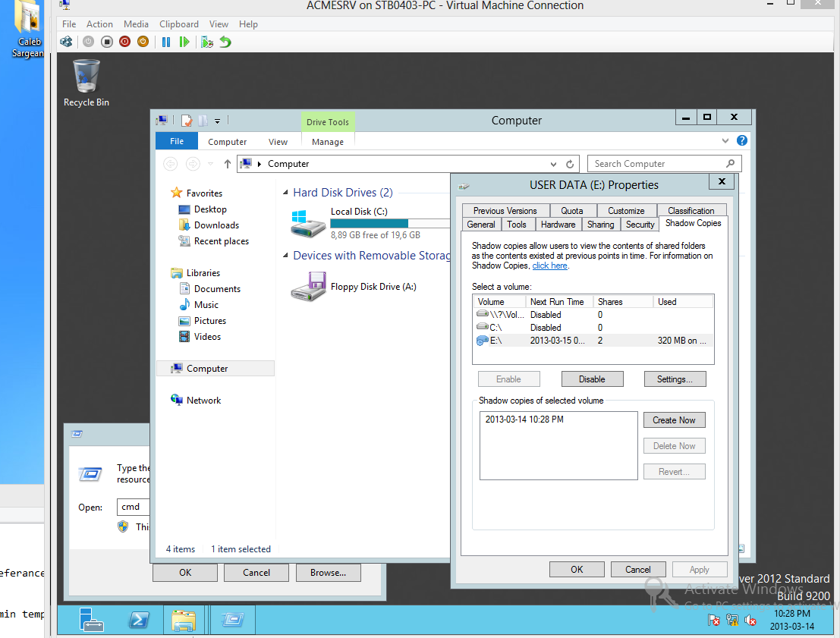This screenshot has width=840, height=638.
Task: Click the refresh icon in address bar
Action: point(570,164)
